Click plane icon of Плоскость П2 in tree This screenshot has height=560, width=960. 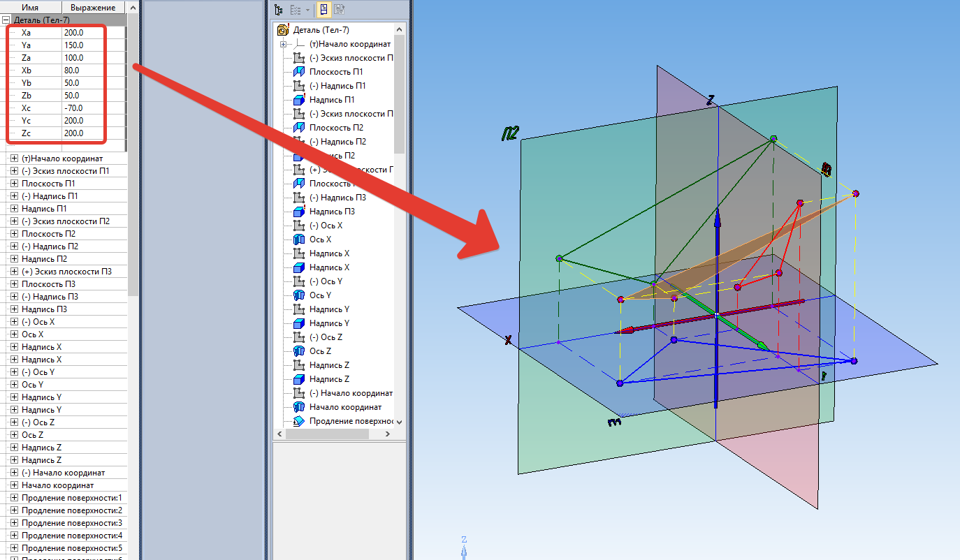tap(299, 128)
